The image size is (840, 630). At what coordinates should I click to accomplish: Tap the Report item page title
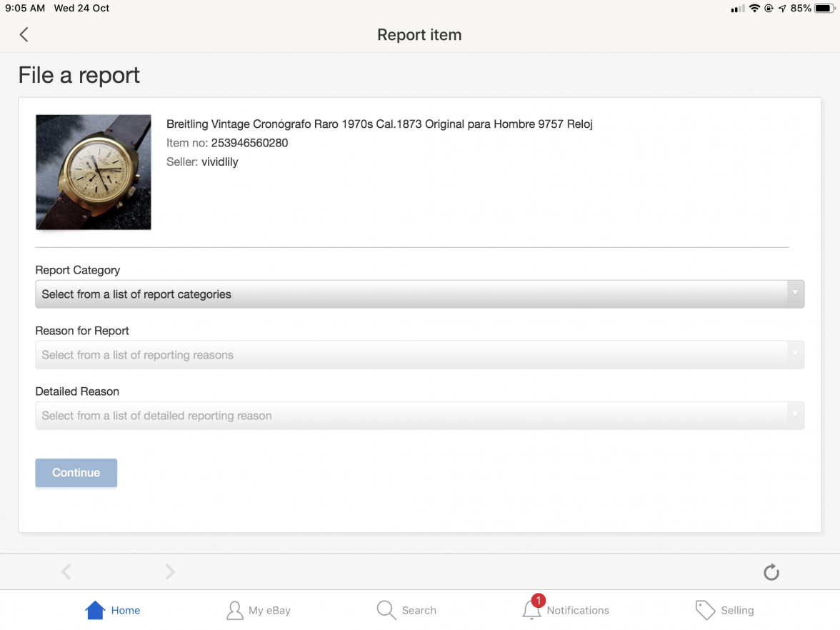[419, 35]
